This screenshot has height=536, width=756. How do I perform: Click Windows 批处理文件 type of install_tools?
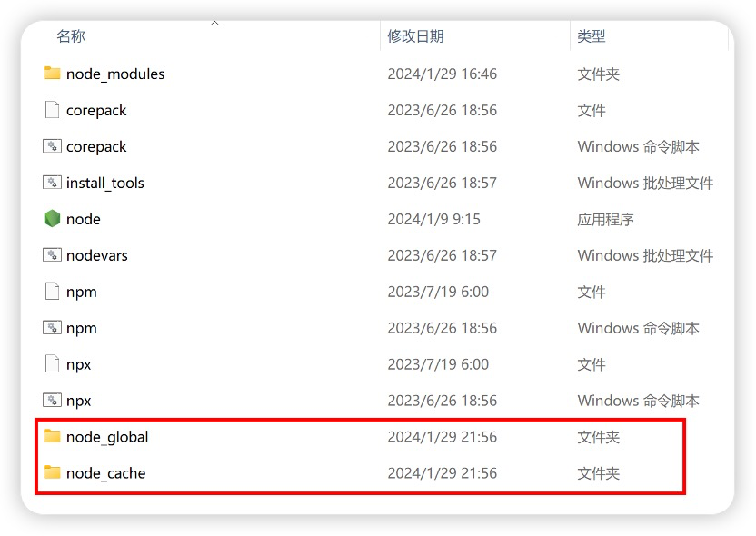(x=645, y=183)
